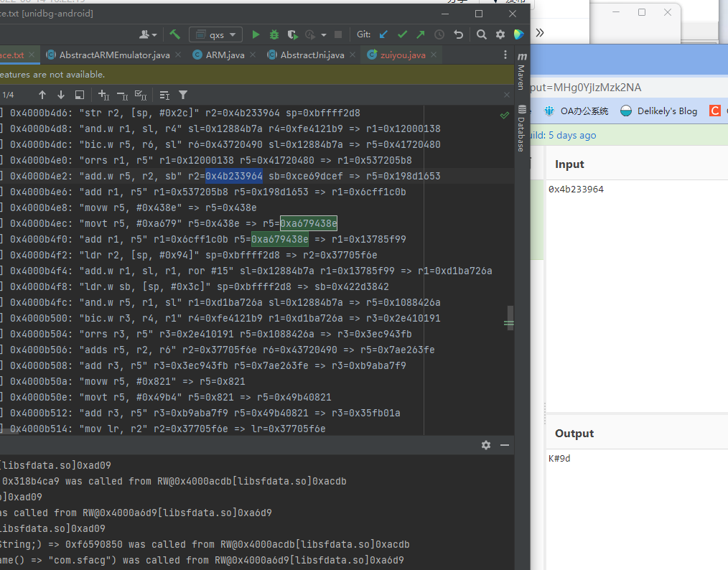
Task: Start debugging with the bug icon
Action: tap(274, 34)
